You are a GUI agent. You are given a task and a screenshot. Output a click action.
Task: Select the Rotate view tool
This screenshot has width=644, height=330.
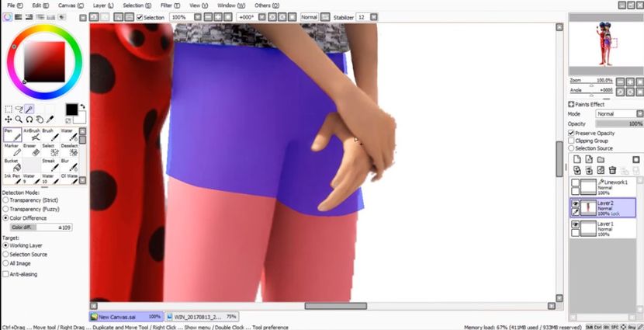click(29, 120)
